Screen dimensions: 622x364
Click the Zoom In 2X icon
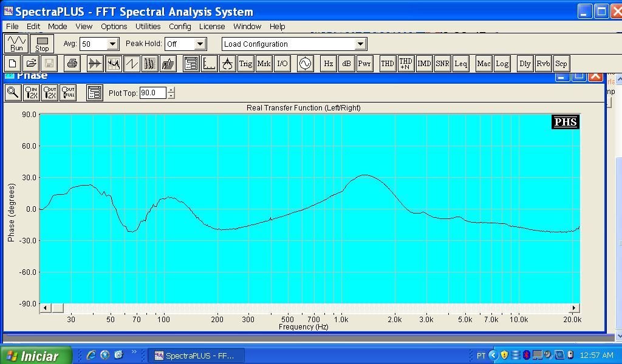(31, 93)
